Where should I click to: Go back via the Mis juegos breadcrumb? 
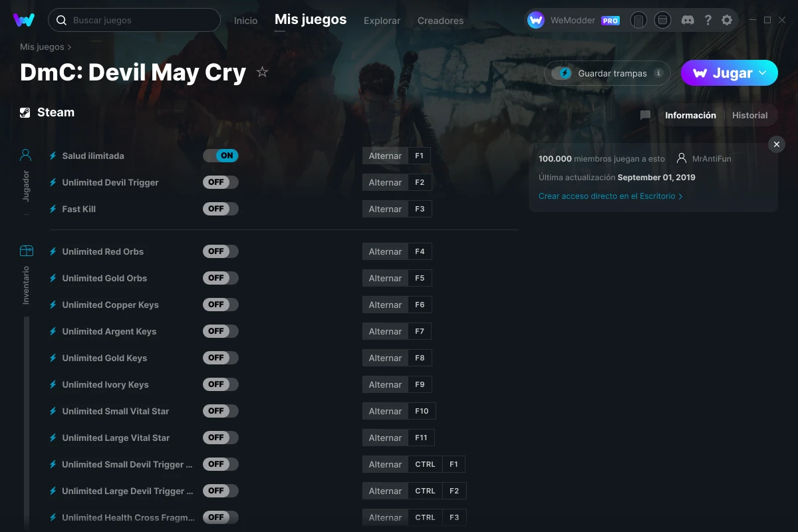tap(42, 47)
